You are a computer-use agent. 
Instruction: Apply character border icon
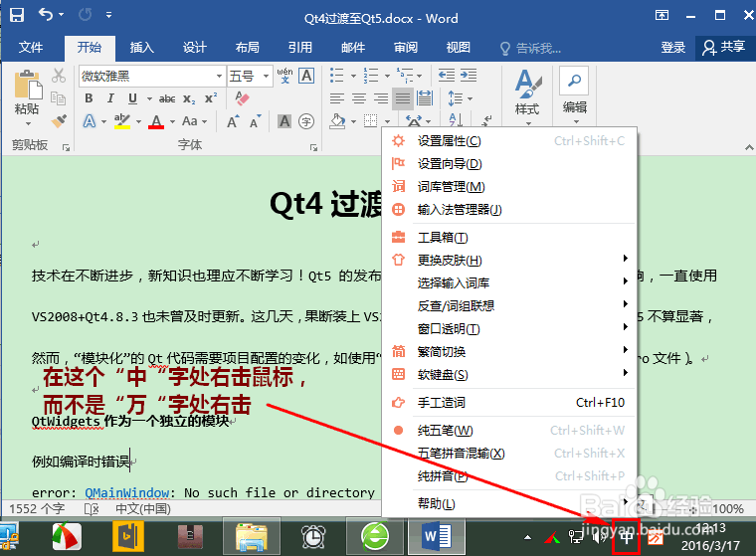coord(306,76)
